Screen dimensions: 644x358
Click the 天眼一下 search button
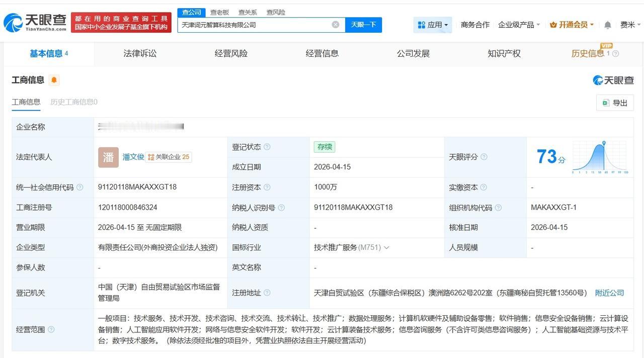[x=363, y=24]
